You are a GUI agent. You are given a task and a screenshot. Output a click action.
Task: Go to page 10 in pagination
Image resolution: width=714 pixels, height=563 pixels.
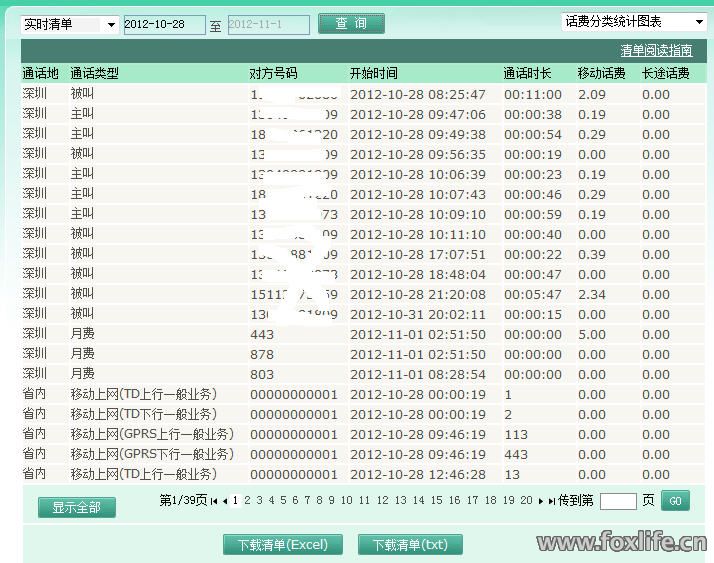tap(346, 500)
